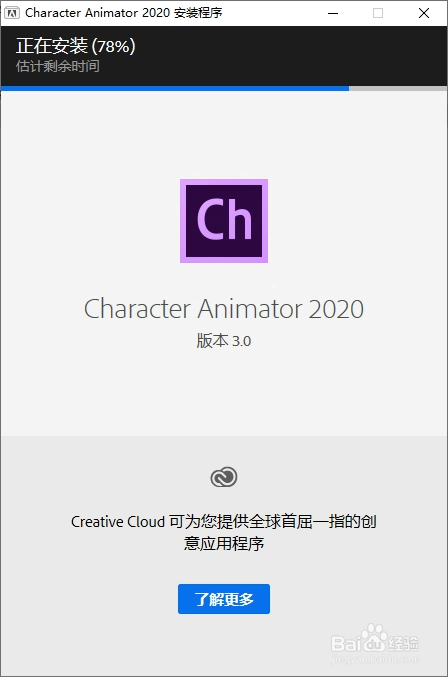Click the Baidu 经验 watermark logo

375,639
